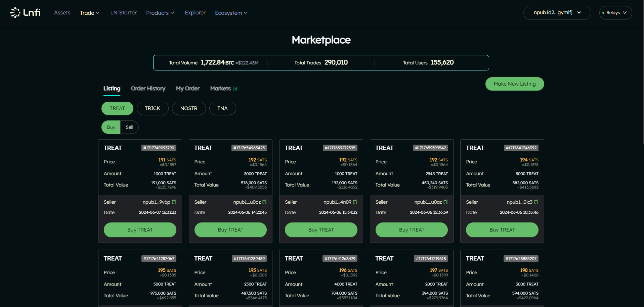Click the Marketplace heading
This screenshot has height=307, width=644.
click(321, 40)
